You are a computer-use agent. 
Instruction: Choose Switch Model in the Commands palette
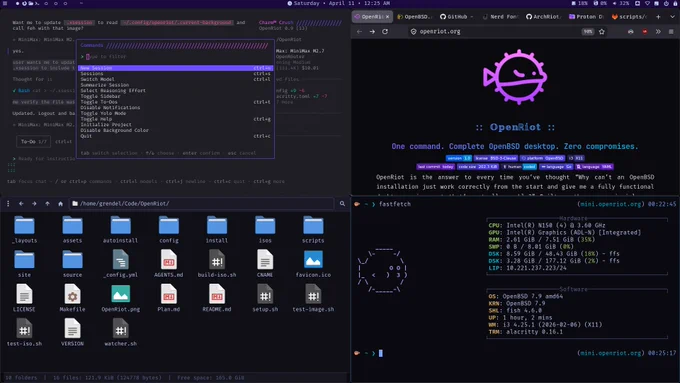pyautogui.click(x=176, y=79)
